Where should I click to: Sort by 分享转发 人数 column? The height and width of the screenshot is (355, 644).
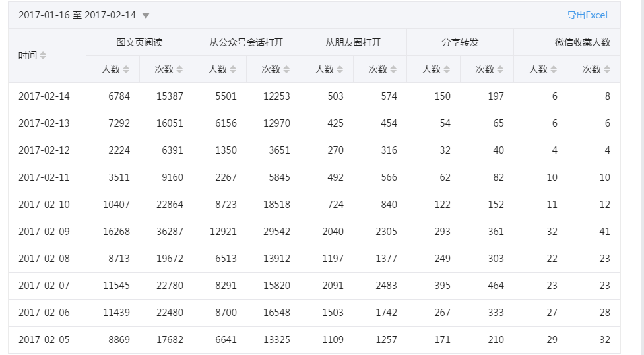[x=447, y=69]
